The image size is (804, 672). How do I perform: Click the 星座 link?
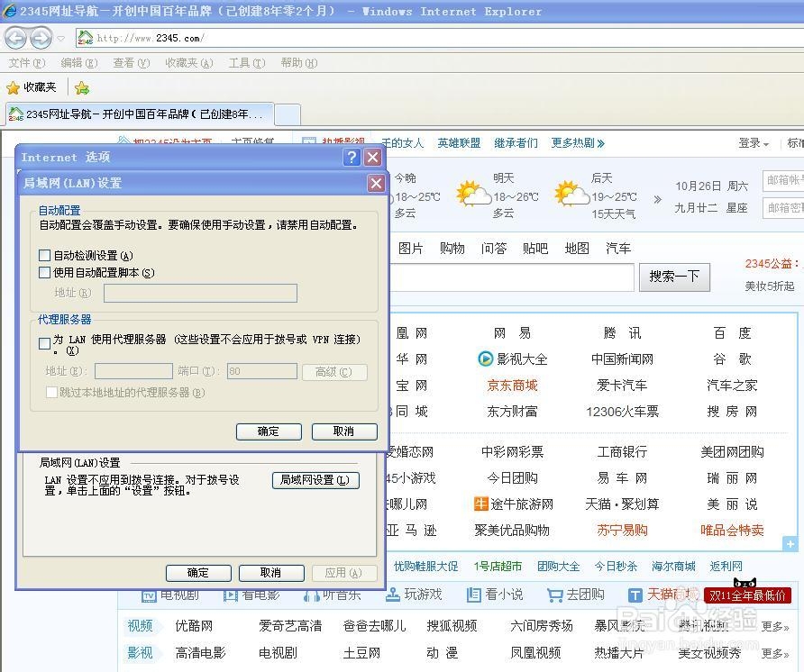click(736, 208)
